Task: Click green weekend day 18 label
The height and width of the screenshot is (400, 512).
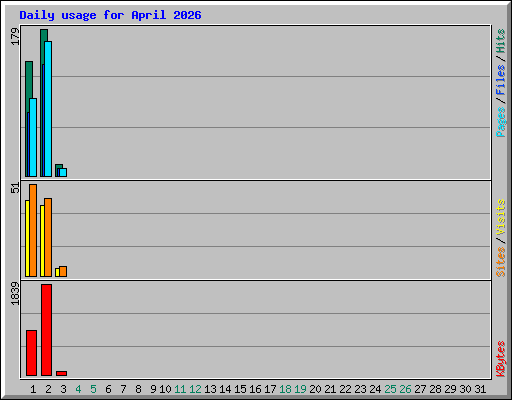Action: coord(285,389)
